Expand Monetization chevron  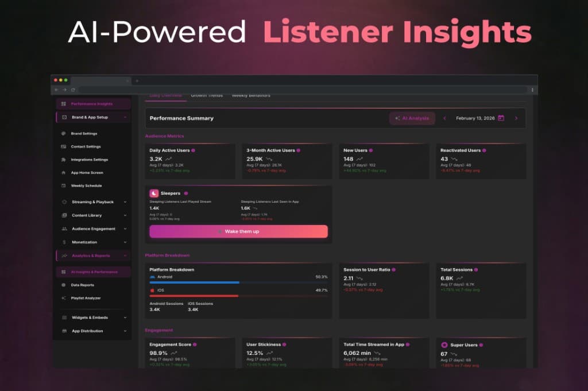pos(125,242)
